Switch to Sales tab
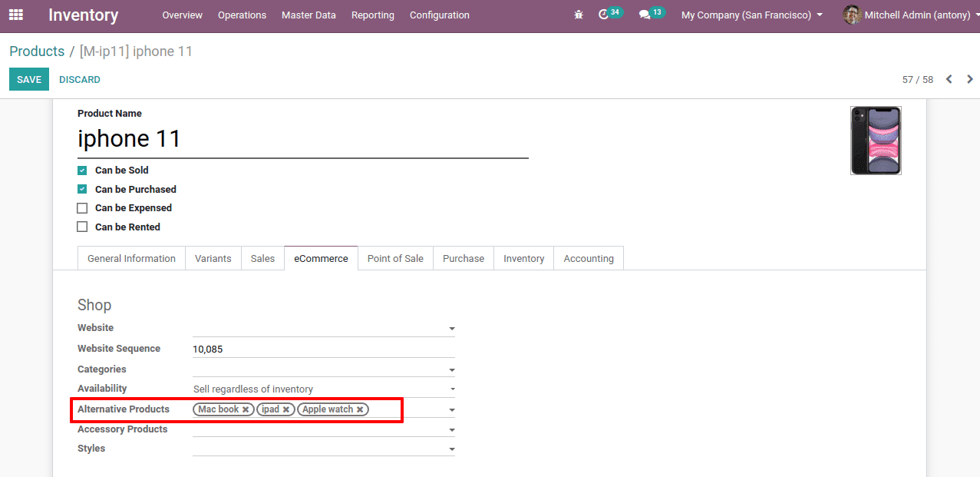The height and width of the screenshot is (477, 980). pyautogui.click(x=262, y=258)
